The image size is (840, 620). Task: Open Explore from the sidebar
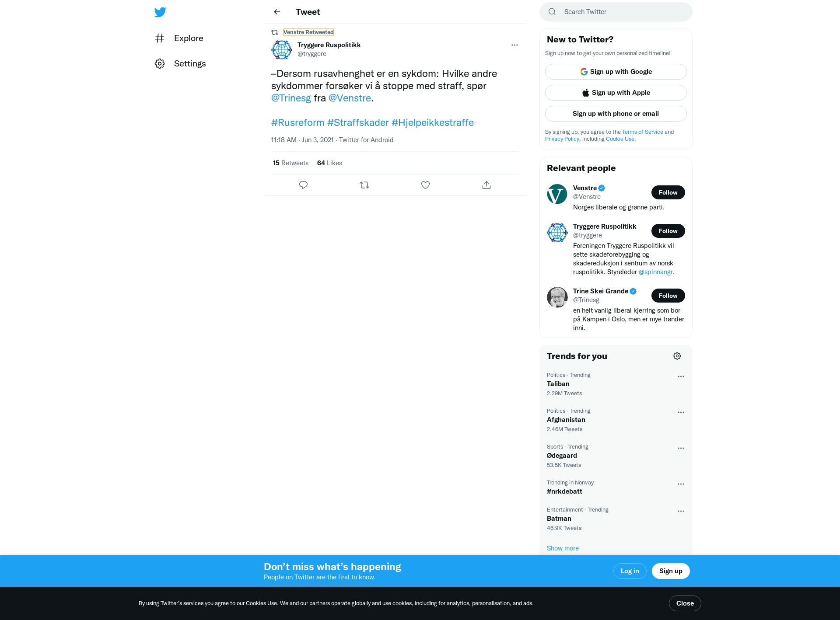click(179, 38)
